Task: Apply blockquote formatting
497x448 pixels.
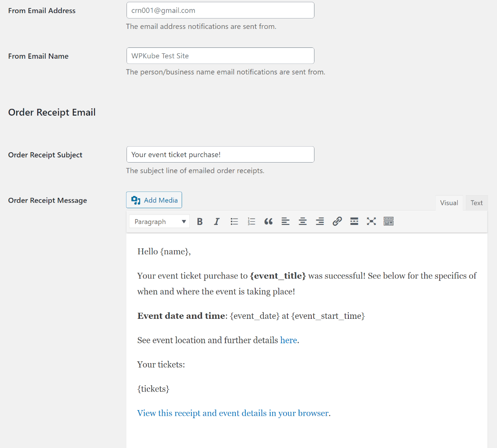Action: [x=268, y=221]
